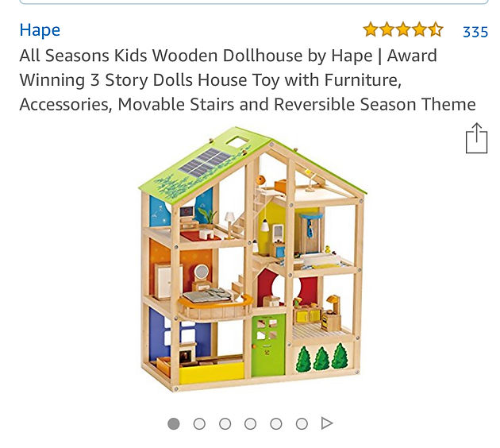Click the green front door of the dollhouse

pyautogui.click(x=268, y=345)
